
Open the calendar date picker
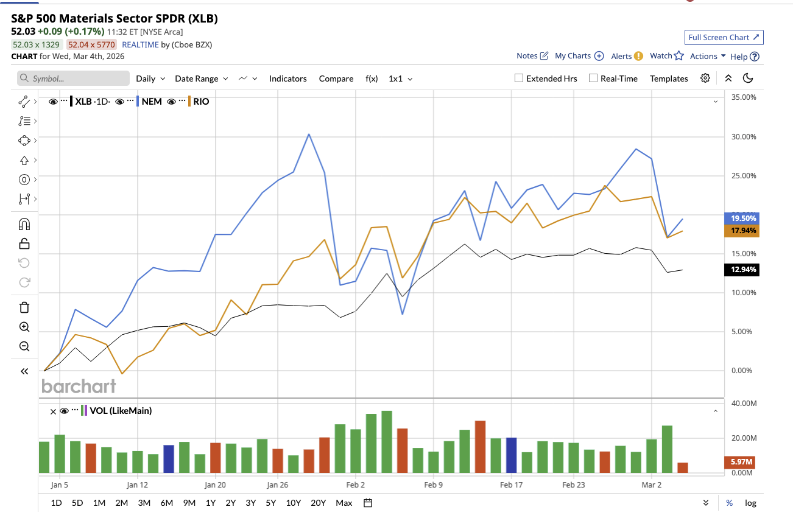coord(367,503)
